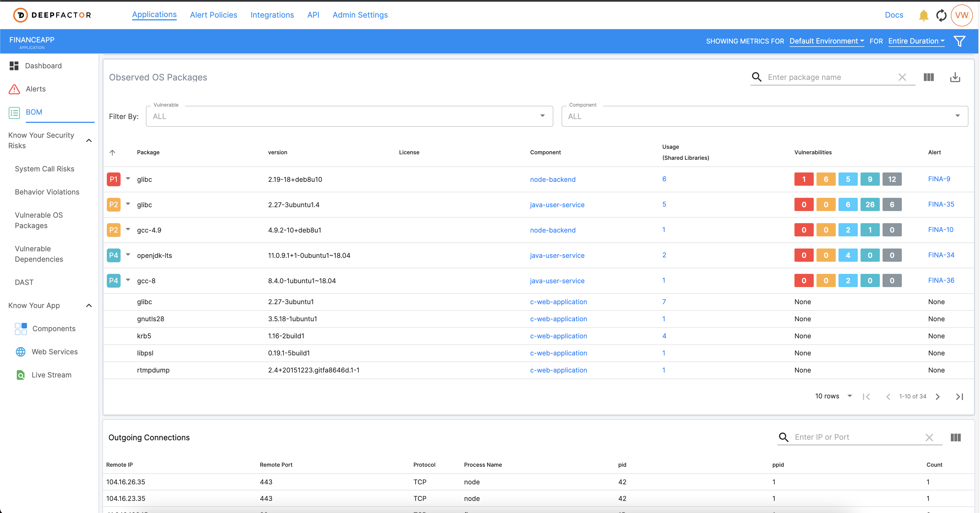The image size is (980, 513).
Task: Open the Component filter dropdown
Action: pos(765,116)
